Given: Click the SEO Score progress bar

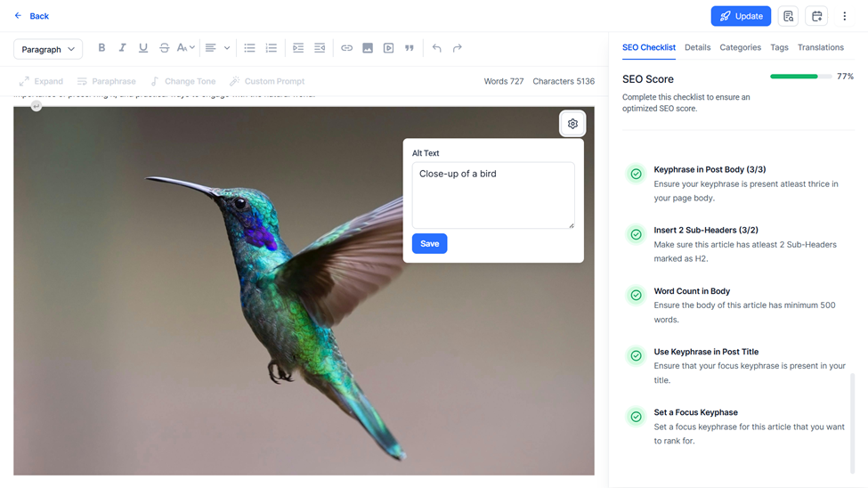Looking at the screenshot, I should point(800,77).
